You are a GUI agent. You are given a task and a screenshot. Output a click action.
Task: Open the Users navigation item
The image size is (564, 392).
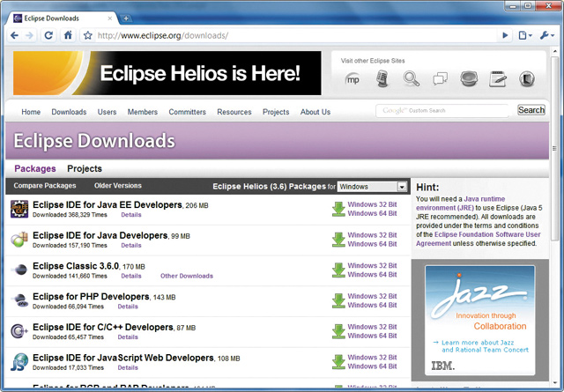coord(107,112)
